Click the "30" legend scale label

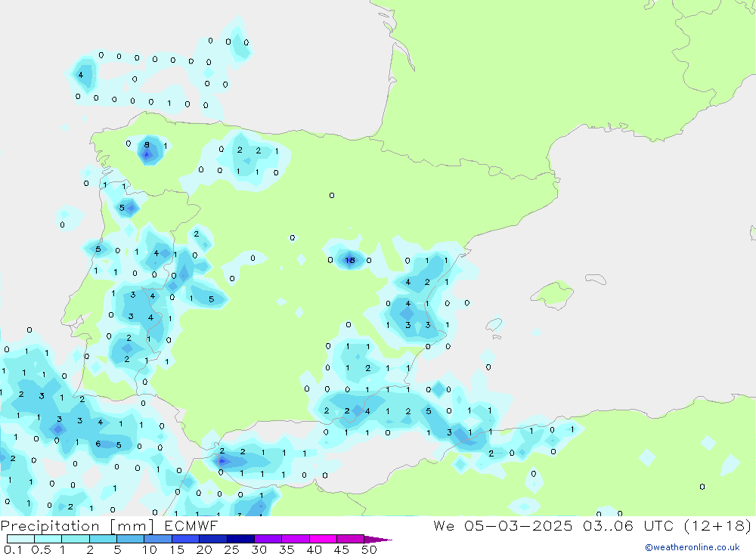(259, 549)
